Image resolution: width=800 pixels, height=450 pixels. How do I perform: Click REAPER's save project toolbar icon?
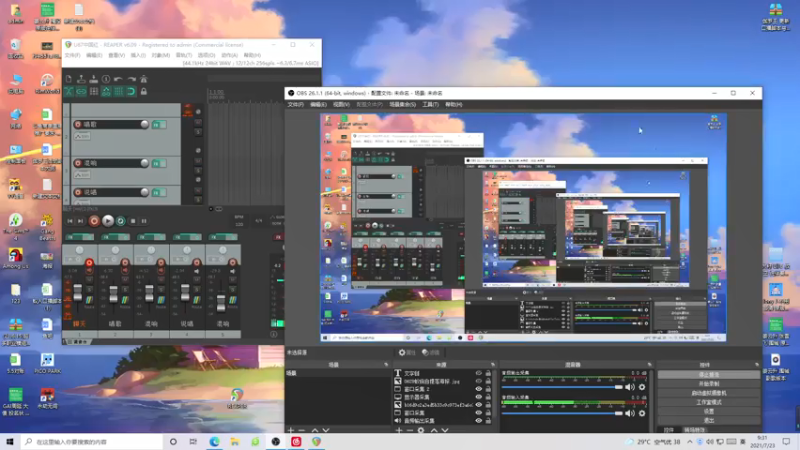(93, 79)
